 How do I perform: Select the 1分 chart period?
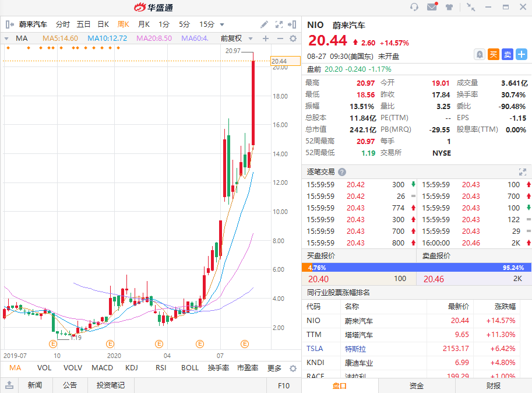click(164, 24)
